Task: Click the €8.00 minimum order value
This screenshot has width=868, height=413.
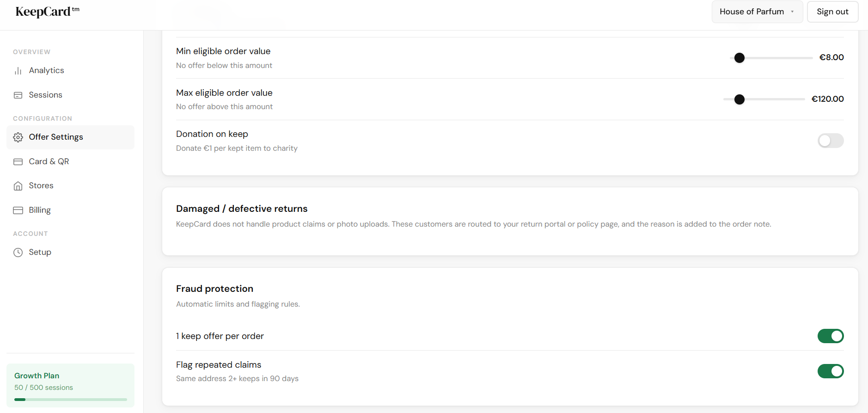Action: [831, 57]
